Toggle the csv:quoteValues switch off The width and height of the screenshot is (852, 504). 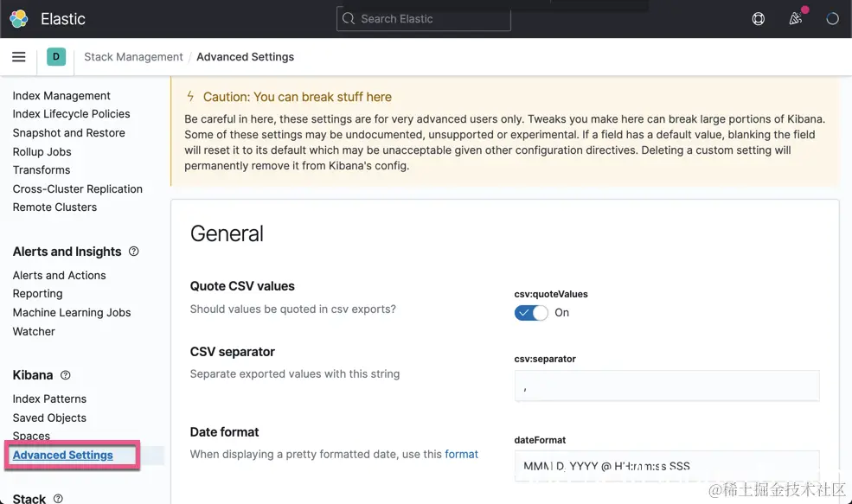click(x=531, y=313)
